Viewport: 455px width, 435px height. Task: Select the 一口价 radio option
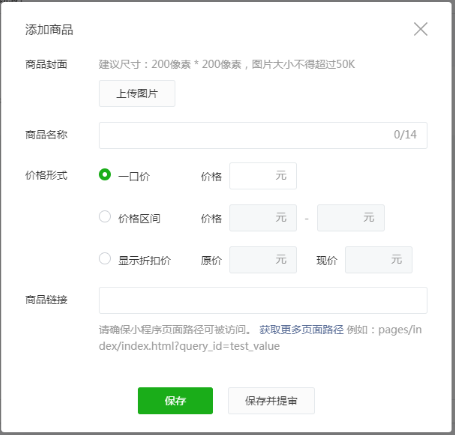coord(105,174)
